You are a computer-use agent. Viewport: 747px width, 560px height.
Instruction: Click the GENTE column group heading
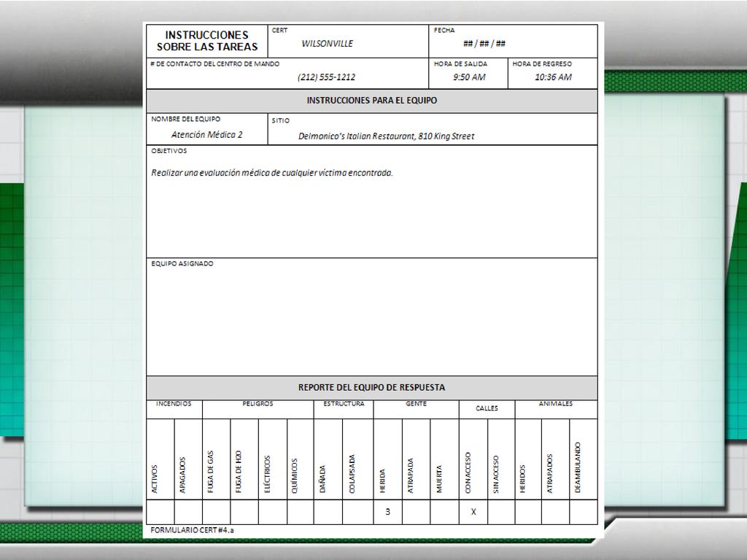coord(416,403)
